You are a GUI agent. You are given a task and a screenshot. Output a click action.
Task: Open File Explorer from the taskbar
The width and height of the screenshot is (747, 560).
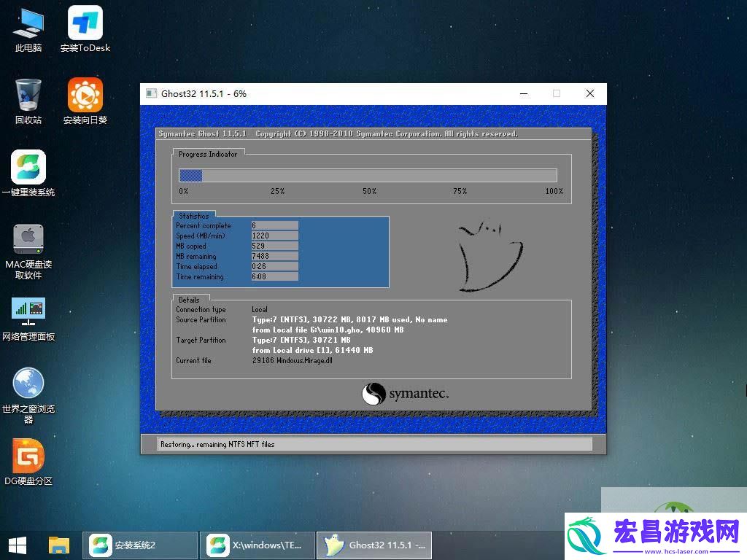point(58,545)
